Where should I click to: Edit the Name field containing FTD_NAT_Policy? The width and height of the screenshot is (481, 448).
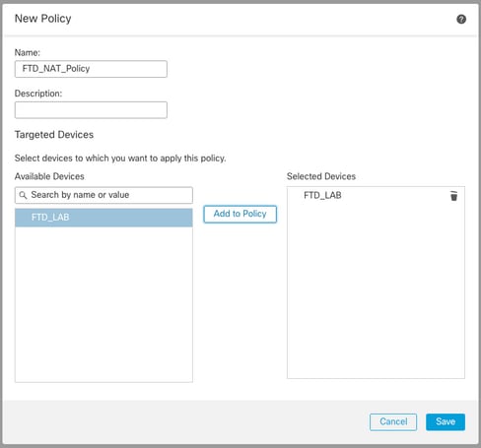[x=91, y=69]
